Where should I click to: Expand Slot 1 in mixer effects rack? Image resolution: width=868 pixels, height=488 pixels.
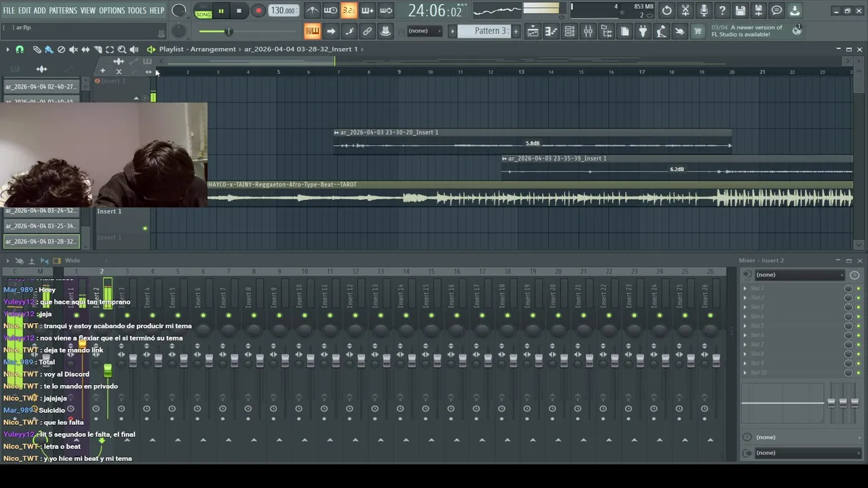745,288
